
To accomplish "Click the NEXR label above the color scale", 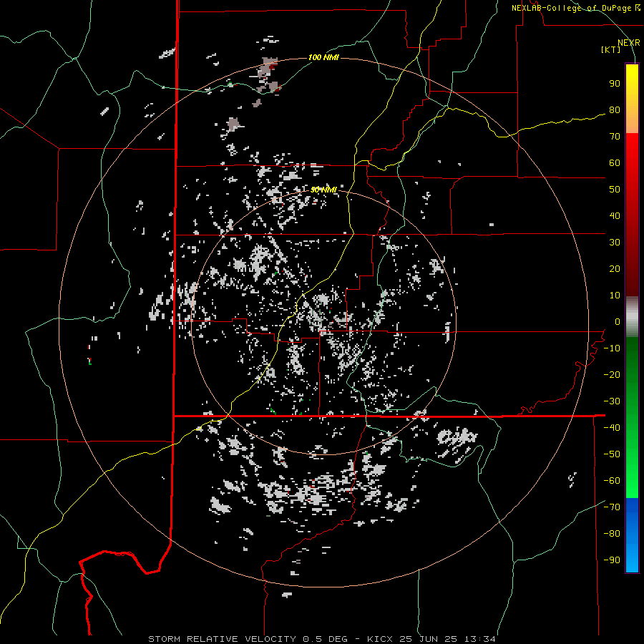I will click(x=628, y=43).
